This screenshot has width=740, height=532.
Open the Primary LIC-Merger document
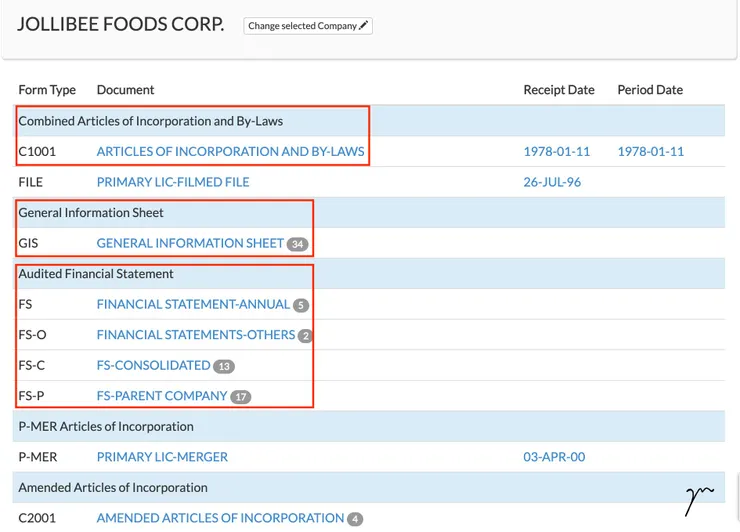[x=162, y=457]
